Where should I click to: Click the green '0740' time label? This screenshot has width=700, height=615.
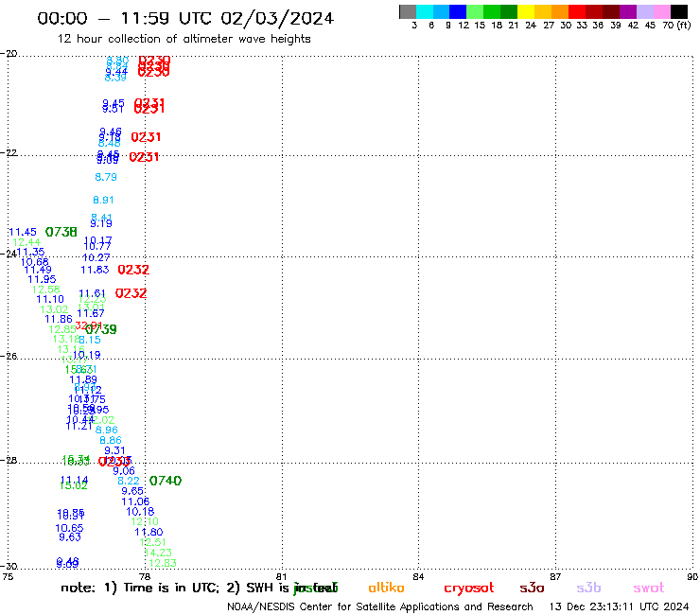point(166,481)
